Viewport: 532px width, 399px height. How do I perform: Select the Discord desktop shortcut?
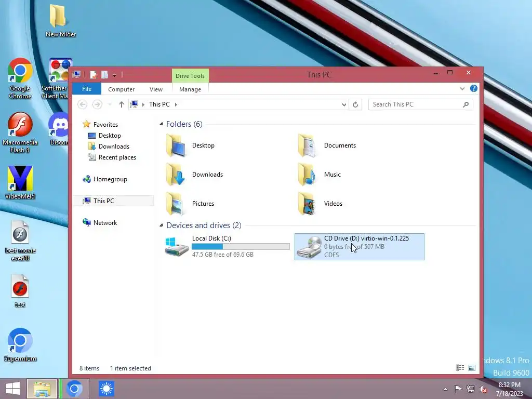(x=59, y=129)
